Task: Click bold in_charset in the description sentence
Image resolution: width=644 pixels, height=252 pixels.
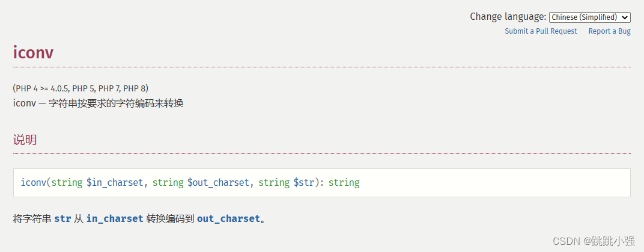Action: point(115,219)
